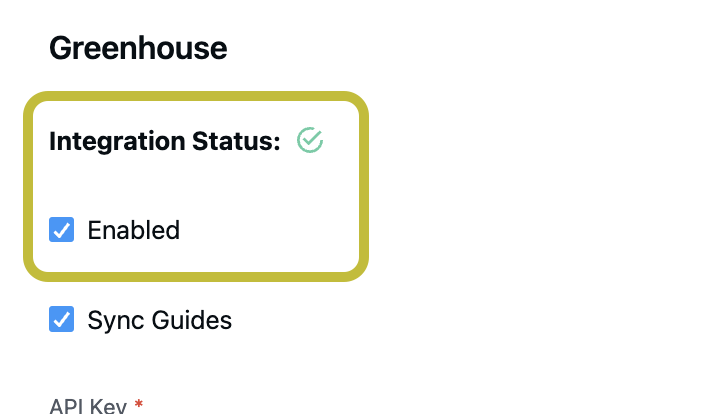Image resolution: width=720 pixels, height=414 pixels.
Task: Click the green integration status checkmark icon
Action: (310, 140)
